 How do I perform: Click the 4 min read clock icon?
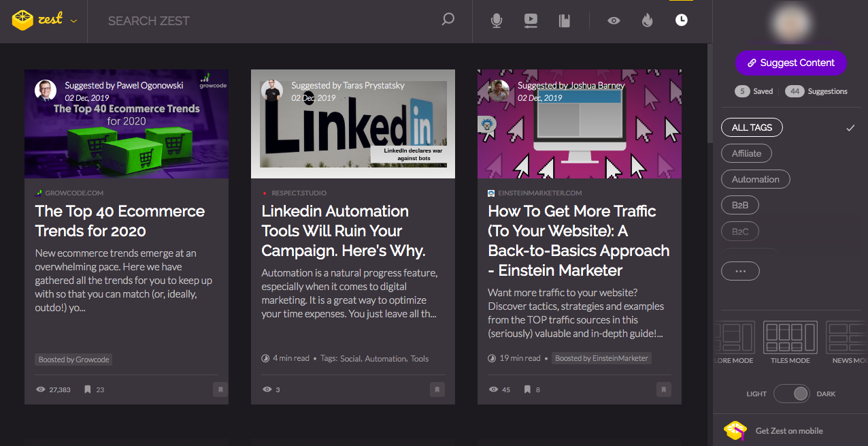point(265,358)
